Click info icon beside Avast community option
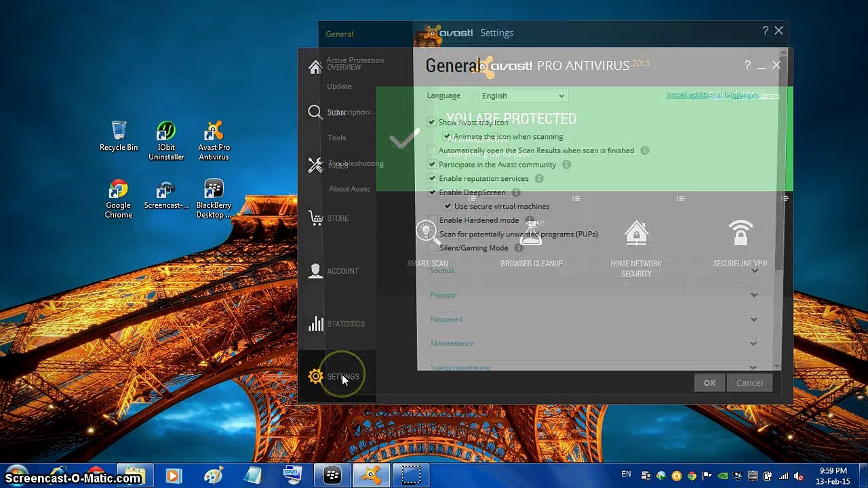The width and height of the screenshot is (868, 488). (x=566, y=165)
